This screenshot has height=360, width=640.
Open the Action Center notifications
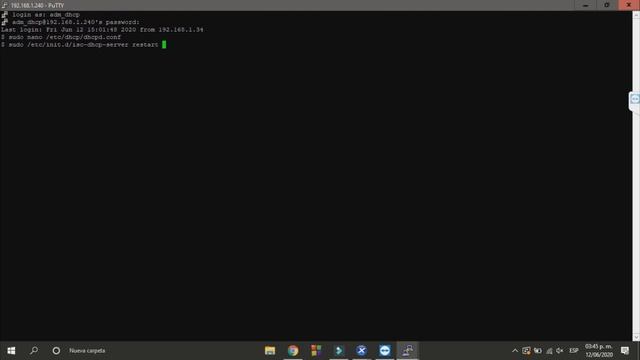coord(625,351)
